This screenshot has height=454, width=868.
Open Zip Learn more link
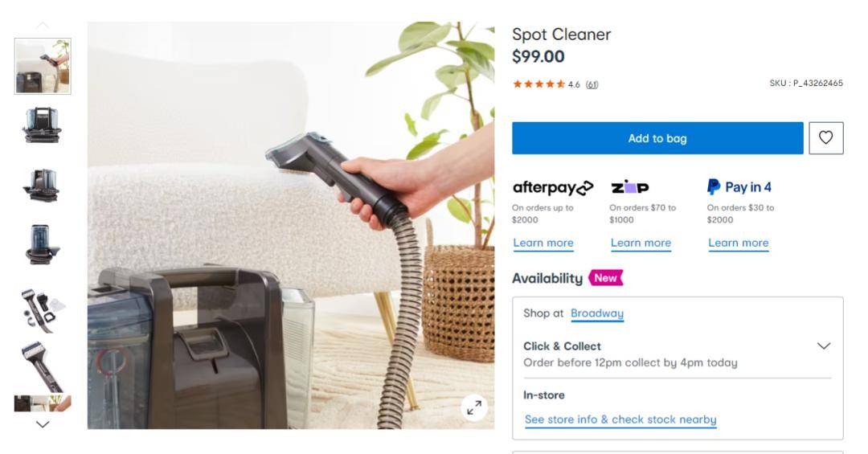(641, 243)
